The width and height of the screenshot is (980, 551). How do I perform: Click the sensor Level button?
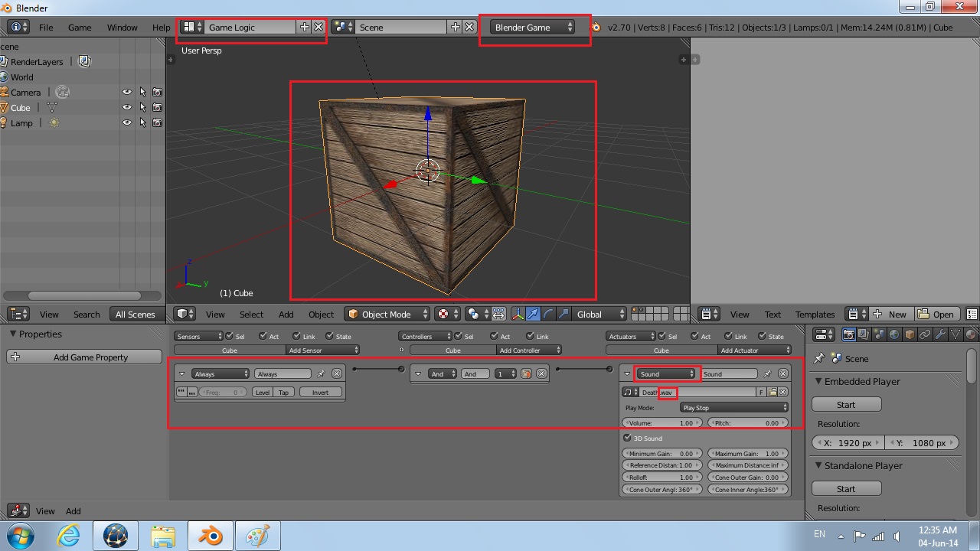click(x=262, y=392)
